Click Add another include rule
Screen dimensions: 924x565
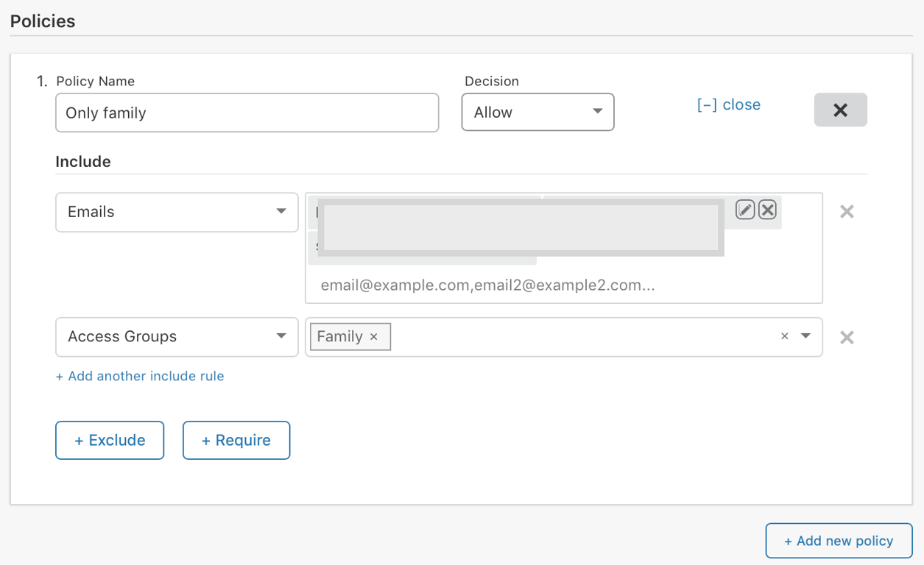pyautogui.click(x=140, y=376)
